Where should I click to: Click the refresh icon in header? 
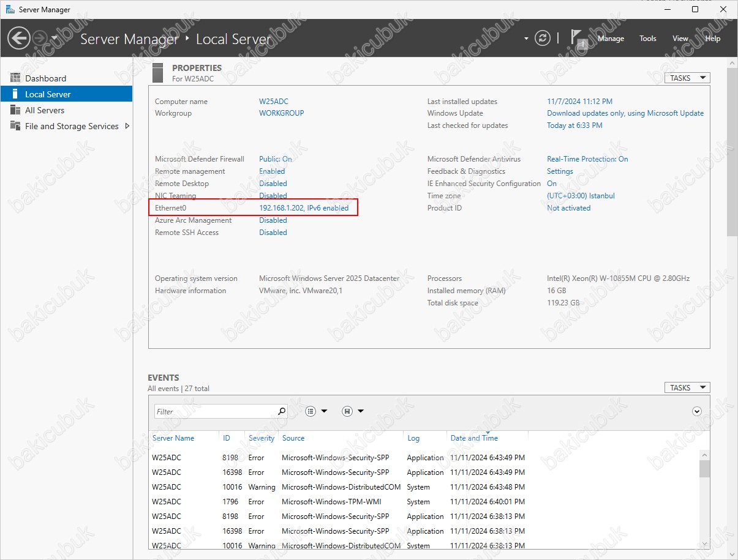[543, 39]
